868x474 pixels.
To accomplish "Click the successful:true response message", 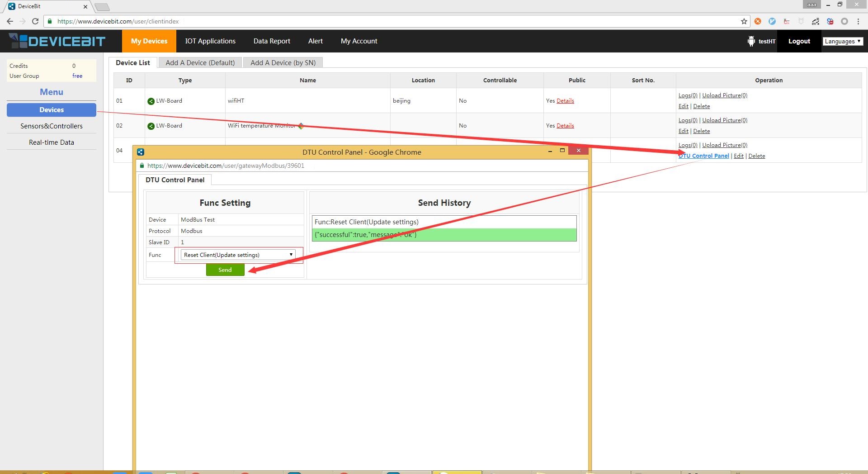I will click(444, 235).
